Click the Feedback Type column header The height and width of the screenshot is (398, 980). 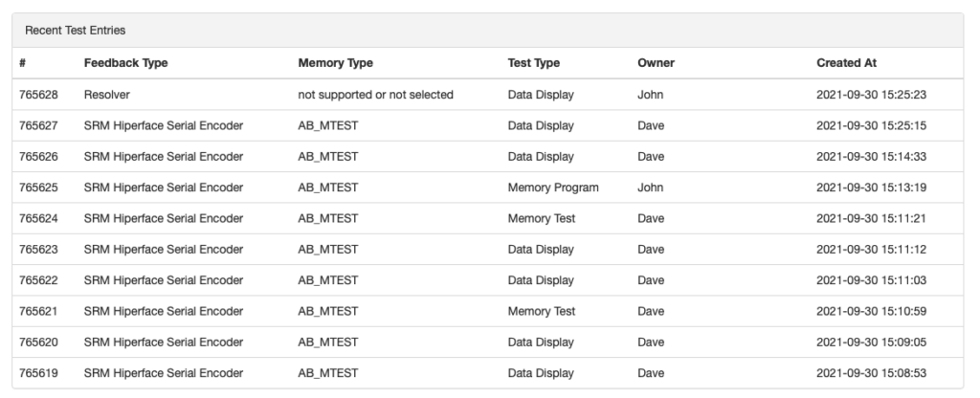125,63
